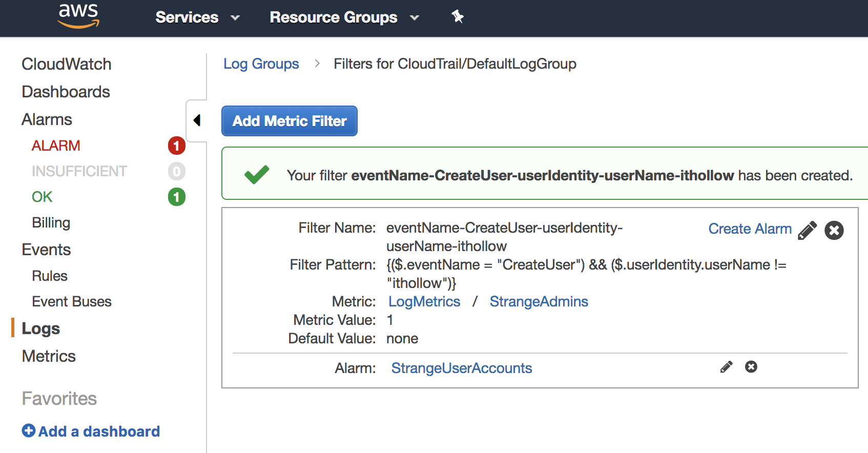Click the green OK count badge
Screen dimensions: 868x453
point(176,197)
